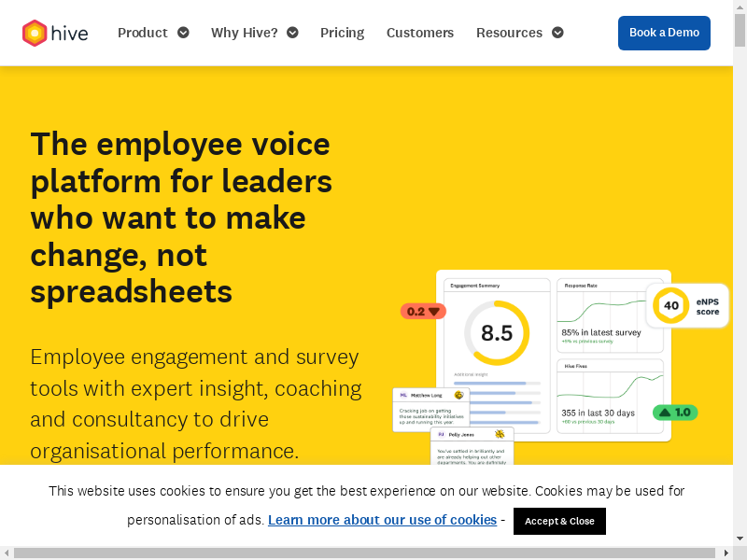
Task: Click the Book a Demo button
Action: point(664,33)
